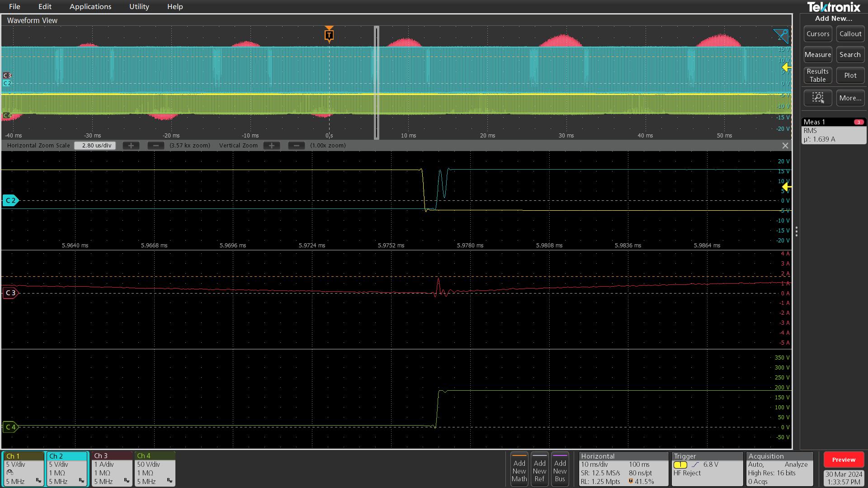The width and height of the screenshot is (868, 488).
Task: Click the Plot button
Action: pyautogui.click(x=850, y=76)
